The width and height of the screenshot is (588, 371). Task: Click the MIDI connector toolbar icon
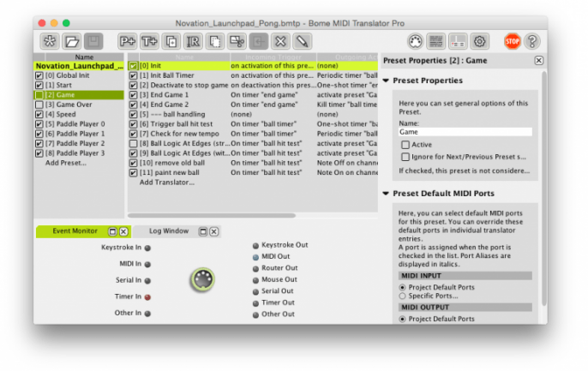pos(415,41)
